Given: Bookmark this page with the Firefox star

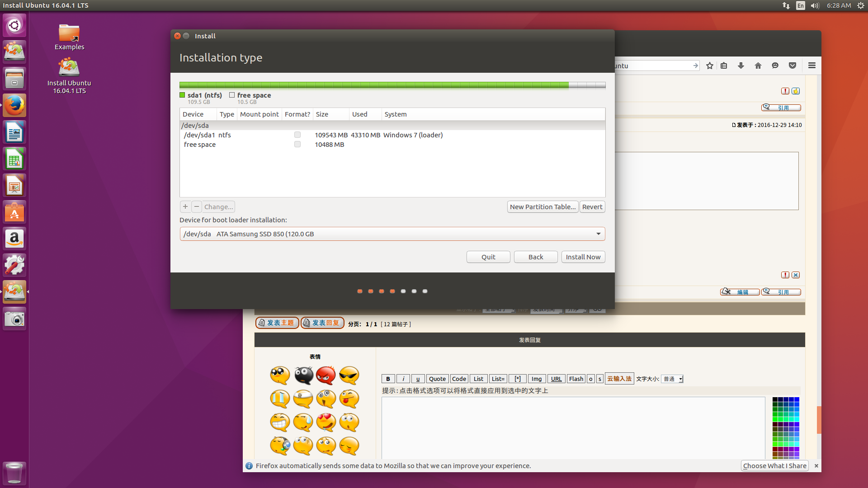Looking at the screenshot, I should pyautogui.click(x=710, y=66).
